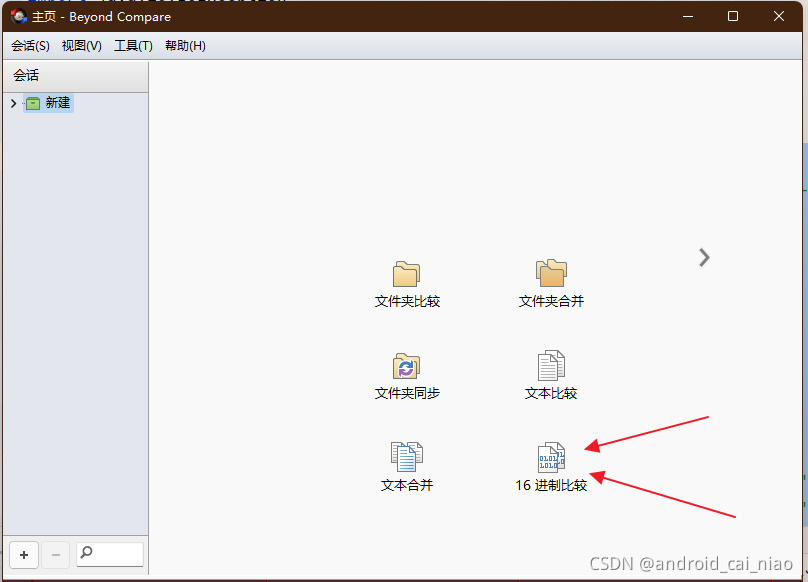
Task: Open the 工具(T) menu
Action: (133, 46)
